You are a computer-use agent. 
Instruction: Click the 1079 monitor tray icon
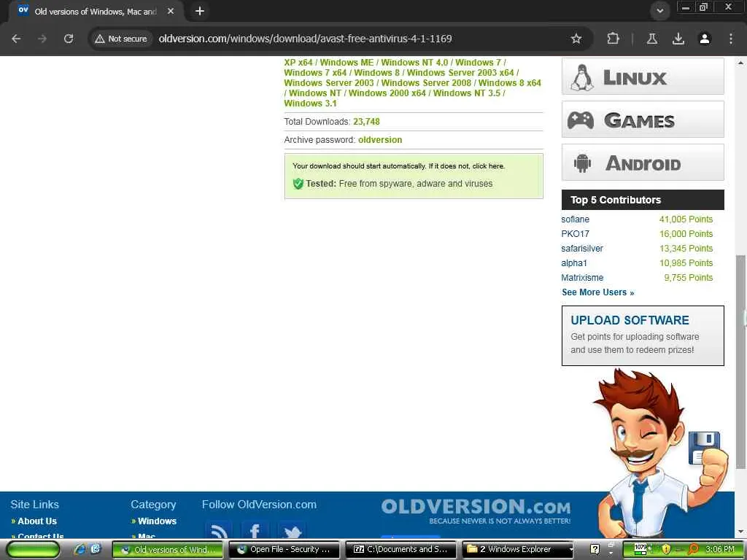tap(640, 549)
